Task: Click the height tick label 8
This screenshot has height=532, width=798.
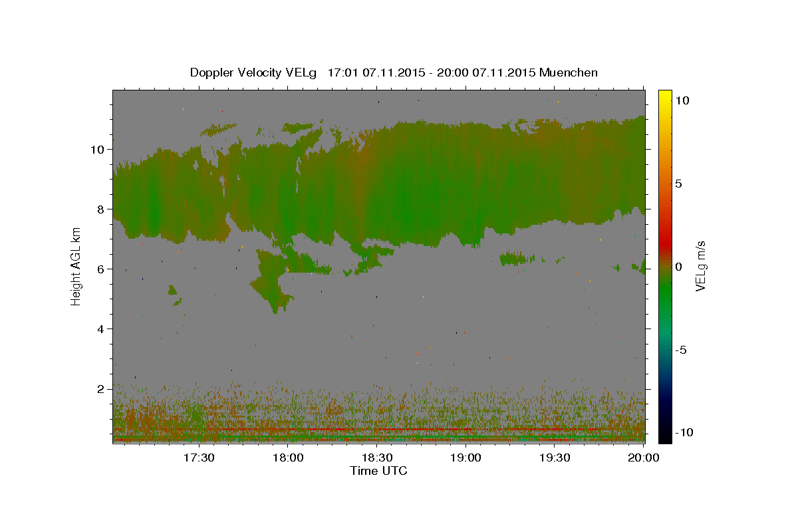Action: coord(99,209)
